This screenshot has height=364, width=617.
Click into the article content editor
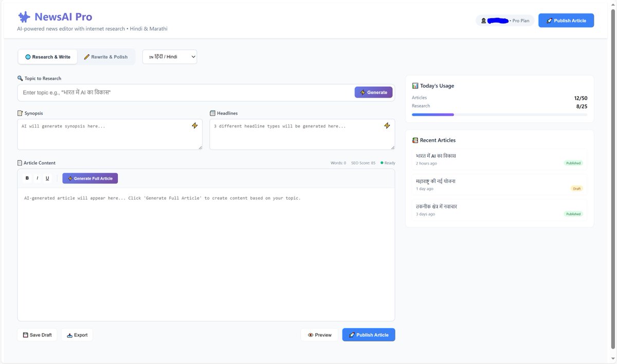tap(206, 254)
